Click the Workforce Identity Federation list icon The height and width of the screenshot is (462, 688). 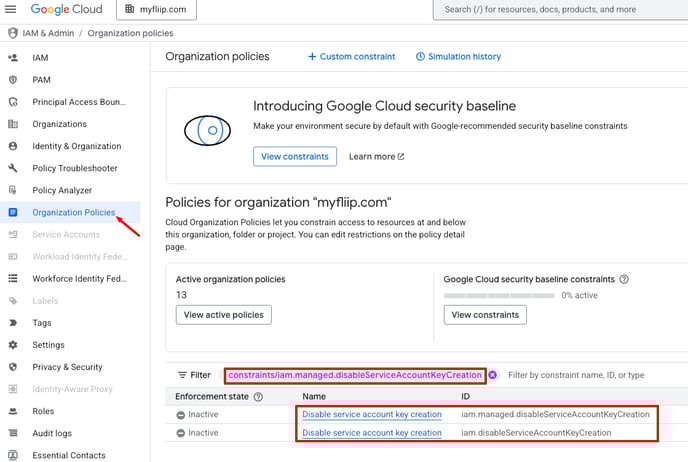13,279
